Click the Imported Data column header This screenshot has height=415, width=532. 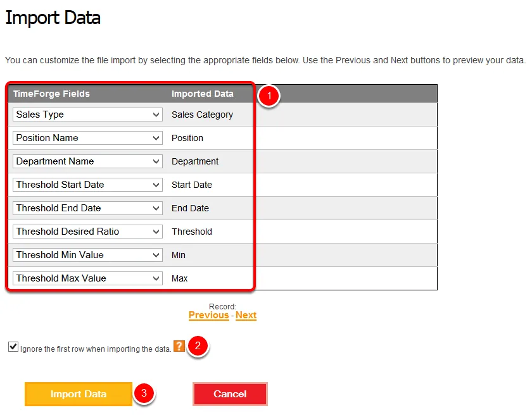click(203, 94)
